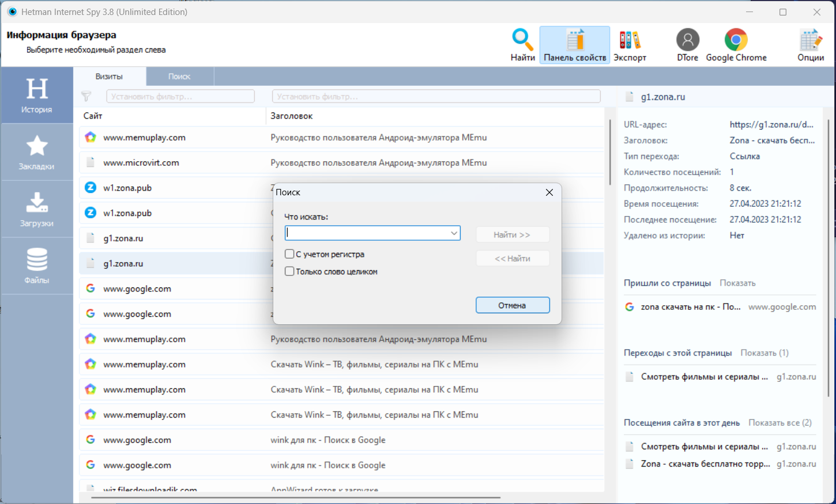Open the Файлы sidebar section
The width and height of the screenshot is (836, 504).
[x=37, y=266]
